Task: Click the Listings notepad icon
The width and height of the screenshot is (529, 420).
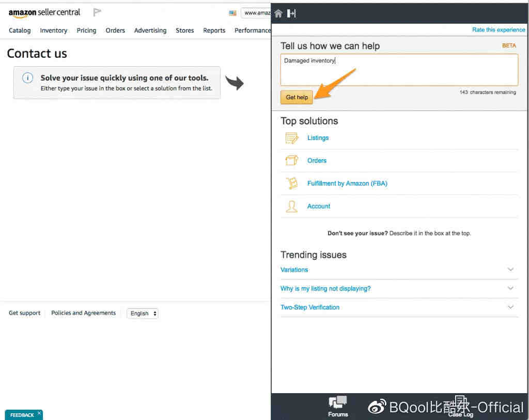Action: [292, 138]
